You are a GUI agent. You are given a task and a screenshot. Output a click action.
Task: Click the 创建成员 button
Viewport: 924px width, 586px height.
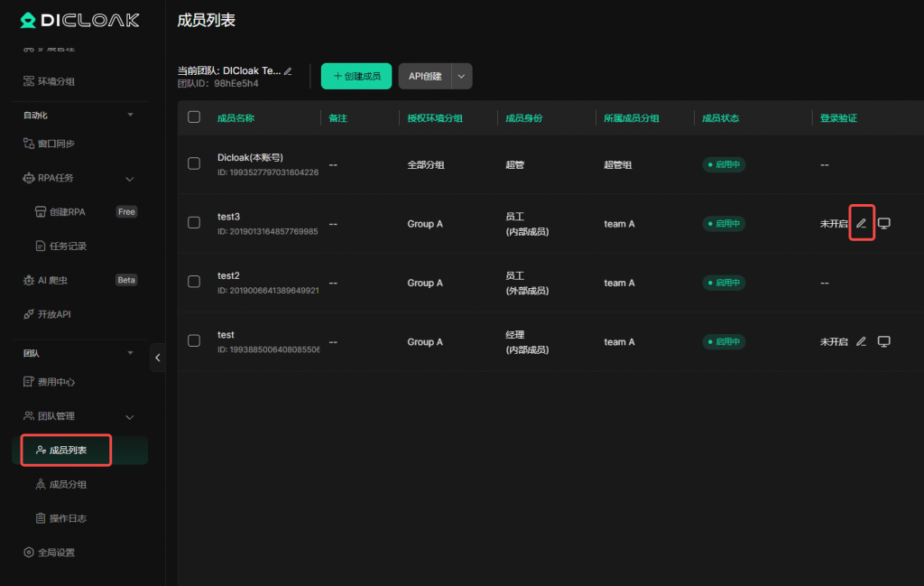(356, 77)
